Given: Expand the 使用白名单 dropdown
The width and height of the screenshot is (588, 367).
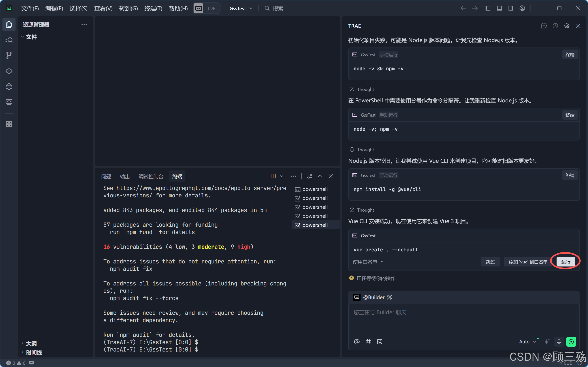Looking at the screenshot, I should 368,262.
